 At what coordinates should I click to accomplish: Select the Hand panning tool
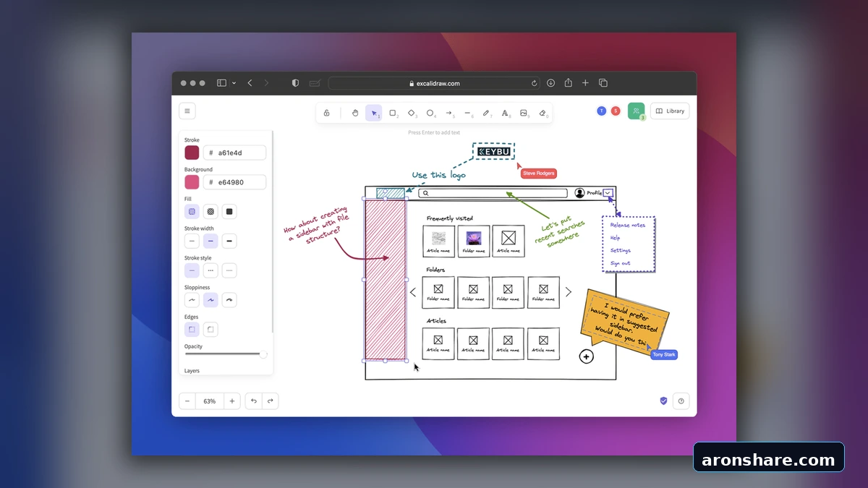click(355, 113)
